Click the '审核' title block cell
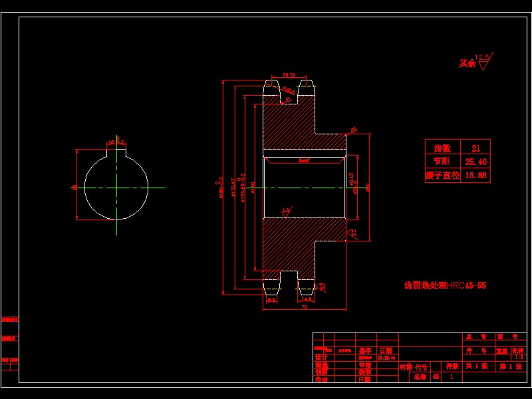Screen dimensions: 532x399 click(365, 365)
